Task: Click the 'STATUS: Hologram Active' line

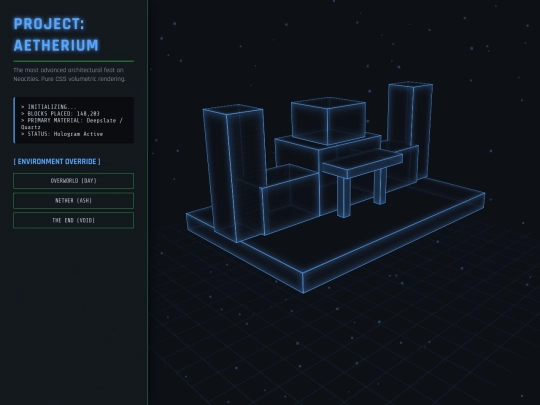Action: click(62, 134)
